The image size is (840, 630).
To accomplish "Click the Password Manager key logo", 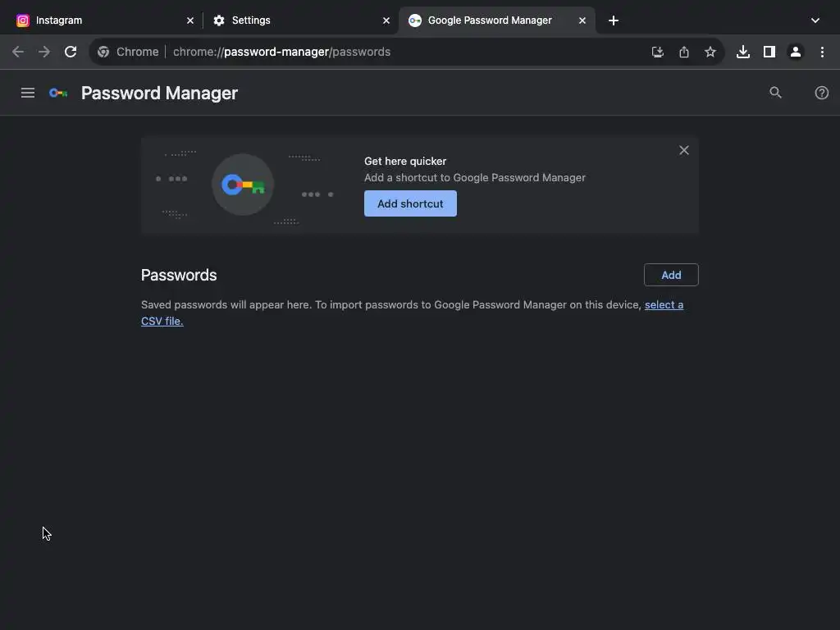I will 58,94.
